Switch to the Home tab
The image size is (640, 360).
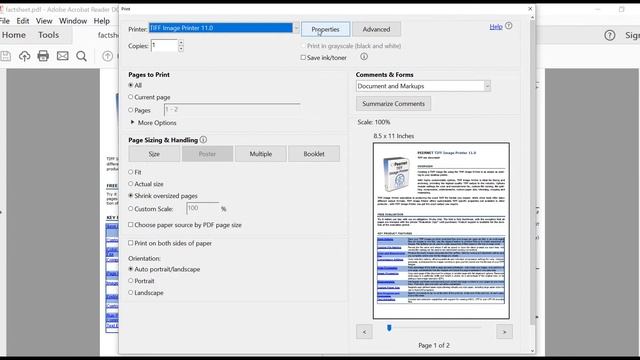[14, 35]
